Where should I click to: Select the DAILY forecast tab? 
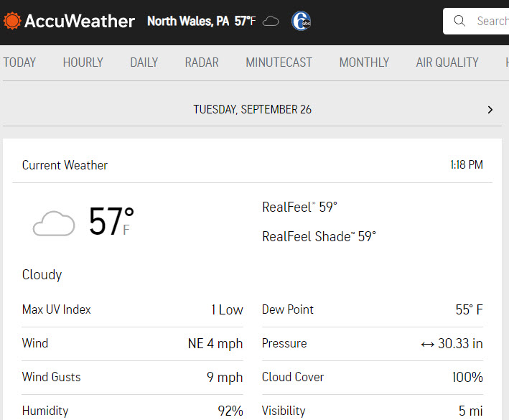(144, 62)
